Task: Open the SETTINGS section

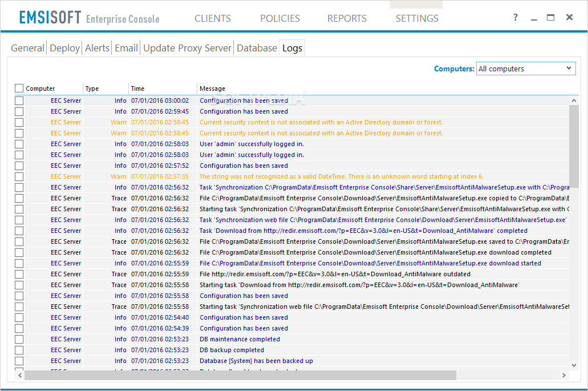Action: [417, 18]
